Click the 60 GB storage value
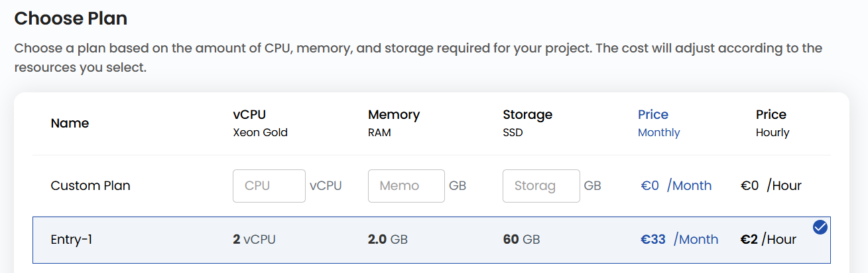Screen dimensions: 868x273 tap(521, 240)
